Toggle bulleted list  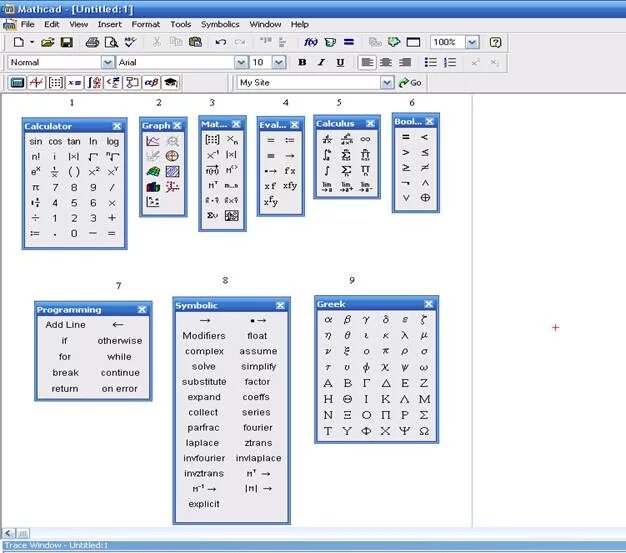[x=430, y=62]
